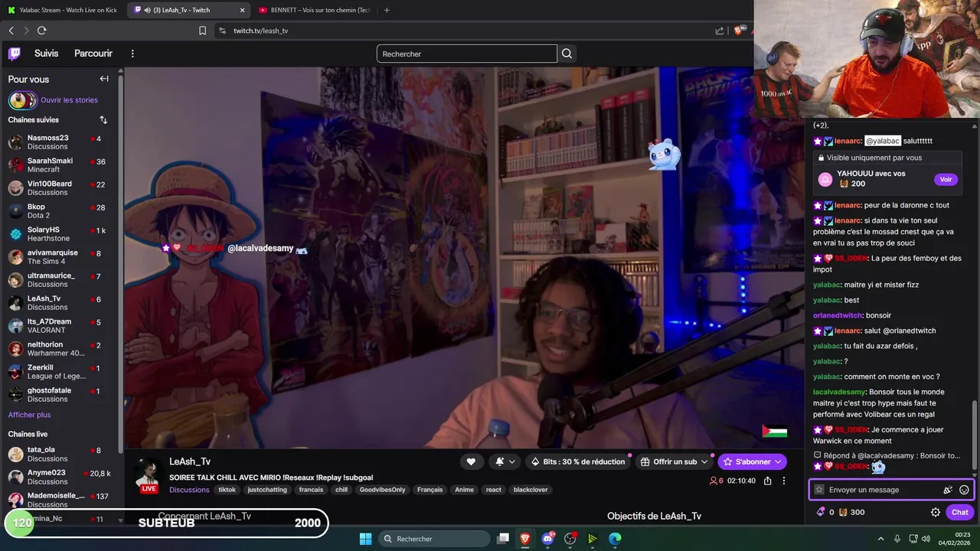Open SolaryHS Hearthstone channel
980x551 pixels.
click(x=60, y=234)
